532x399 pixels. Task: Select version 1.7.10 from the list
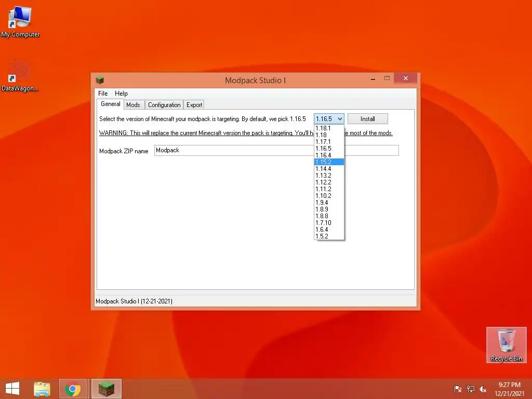[x=329, y=223]
